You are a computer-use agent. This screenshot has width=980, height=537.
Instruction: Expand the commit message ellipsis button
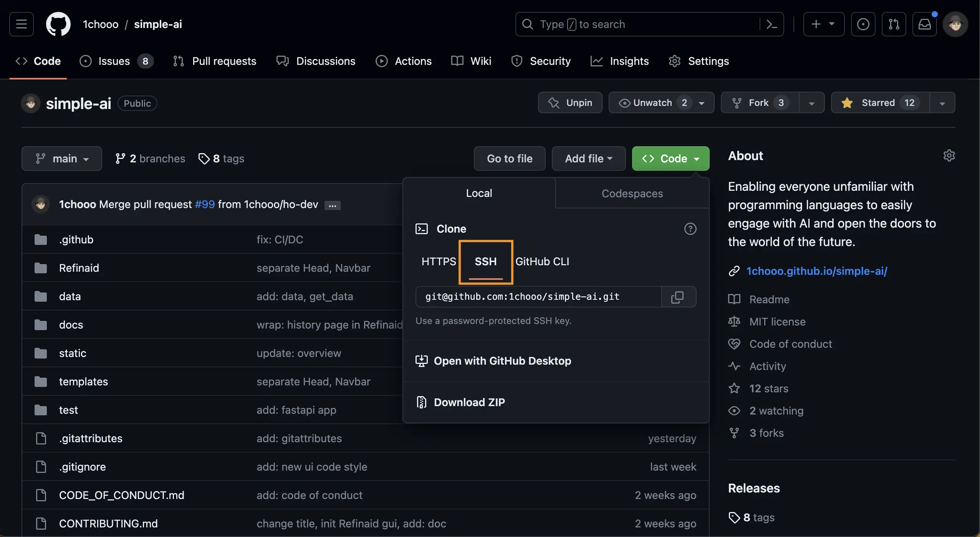coord(333,205)
